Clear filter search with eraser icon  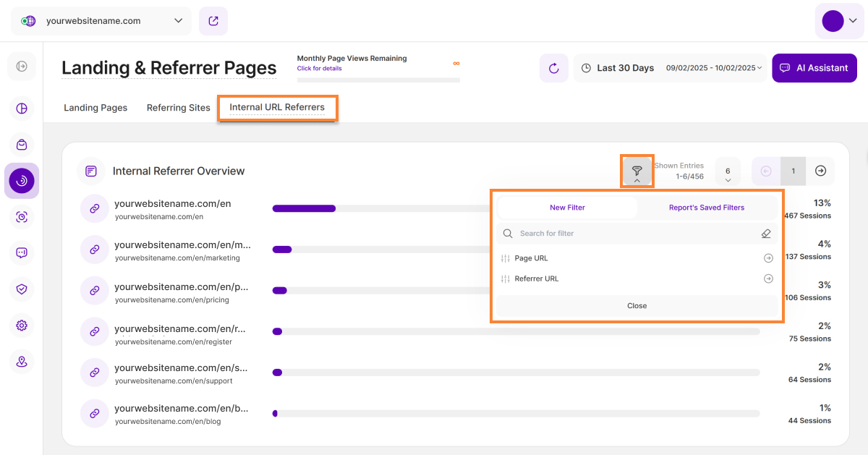(766, 234)
